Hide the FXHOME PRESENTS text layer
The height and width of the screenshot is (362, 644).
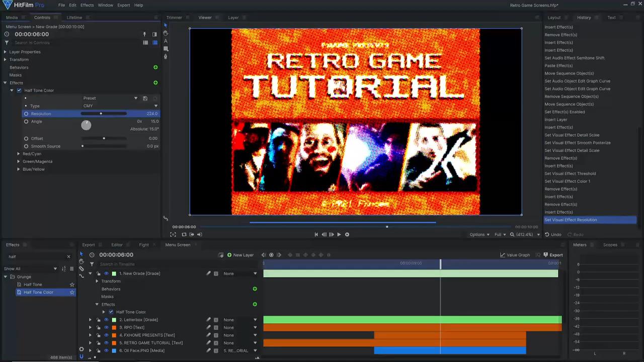coord(106,335)
